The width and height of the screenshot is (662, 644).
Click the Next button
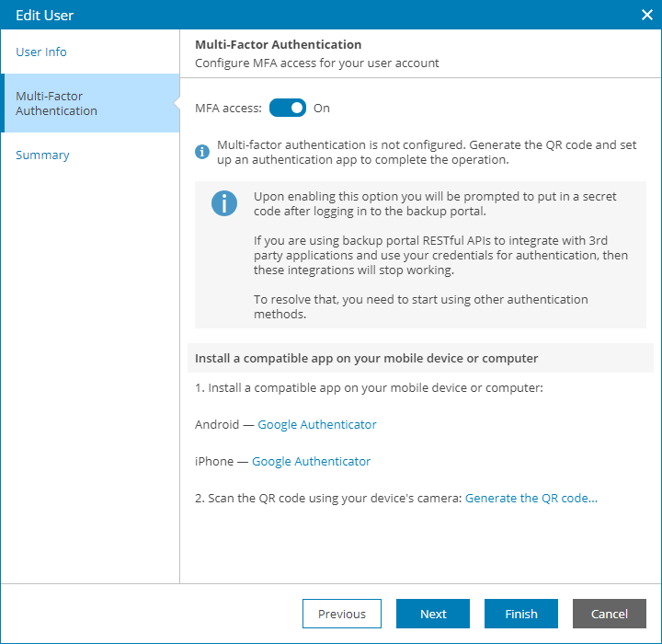[433, 614]
